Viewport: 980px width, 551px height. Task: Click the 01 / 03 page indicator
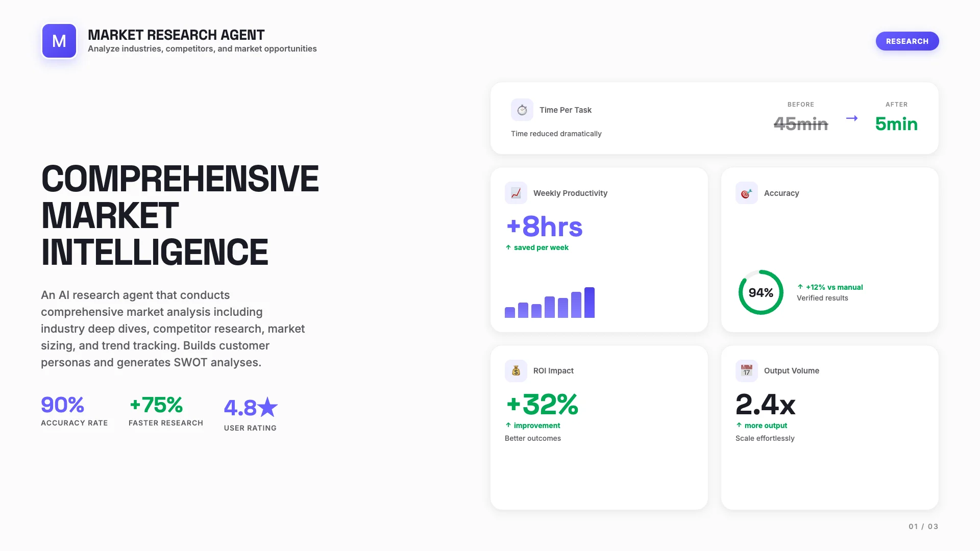[x=923, y=526]
